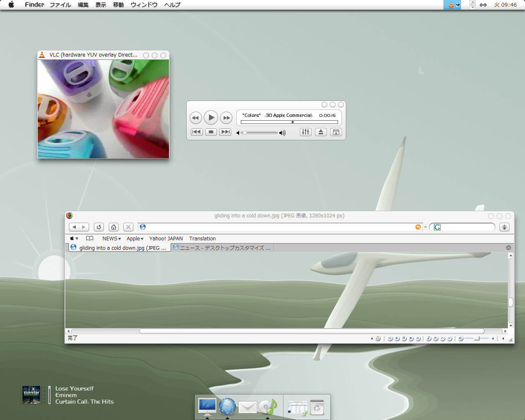Open the 移動 menu
The image size is (525, 420).
pyautogui.click(x=119, y=5)
